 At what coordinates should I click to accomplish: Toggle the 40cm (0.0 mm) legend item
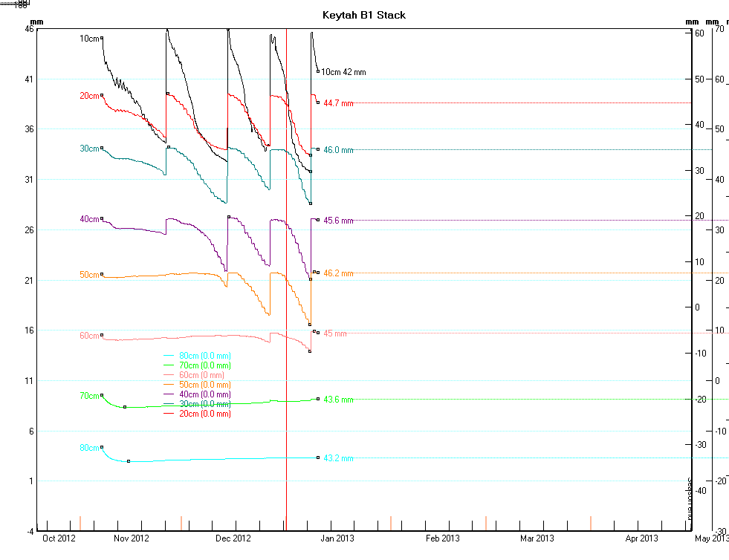click(x=196, y=394)
